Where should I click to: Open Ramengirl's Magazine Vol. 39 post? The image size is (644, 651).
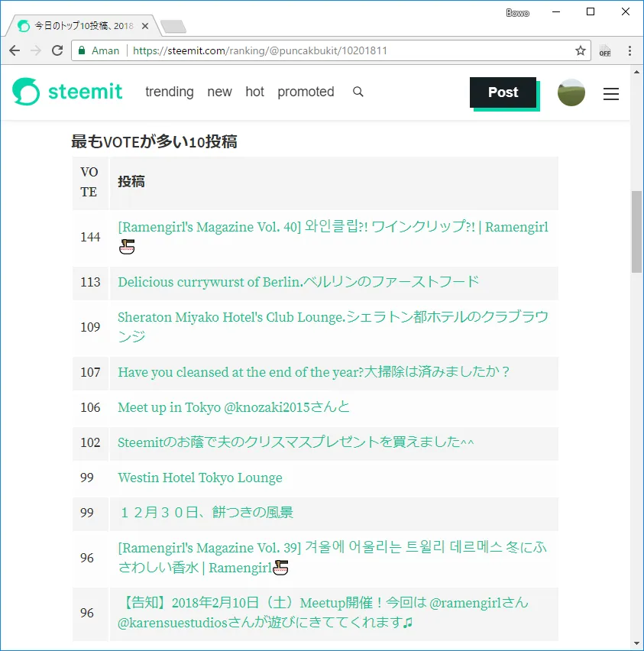click(x=332, y=558)
